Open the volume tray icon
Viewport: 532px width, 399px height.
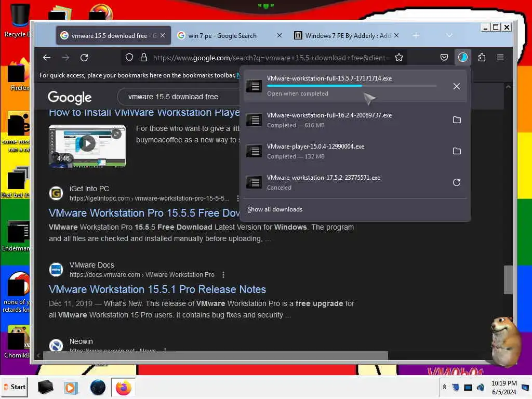(481, 387)
